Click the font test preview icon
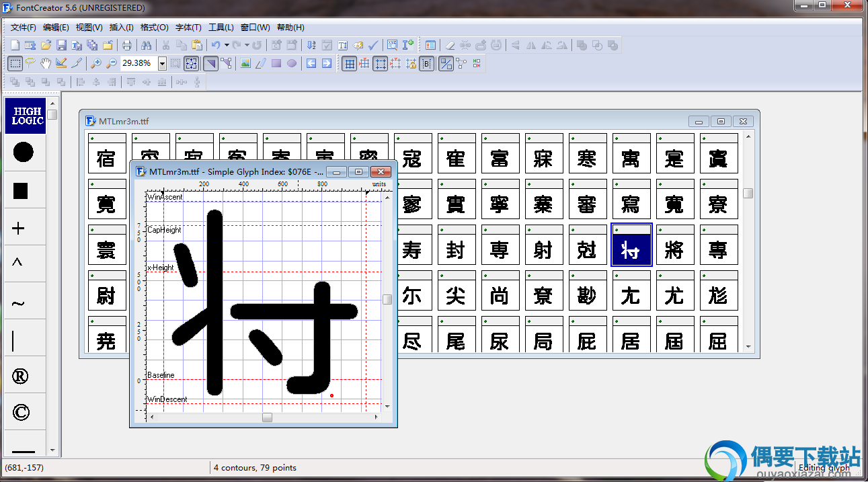 coord(393,45)
